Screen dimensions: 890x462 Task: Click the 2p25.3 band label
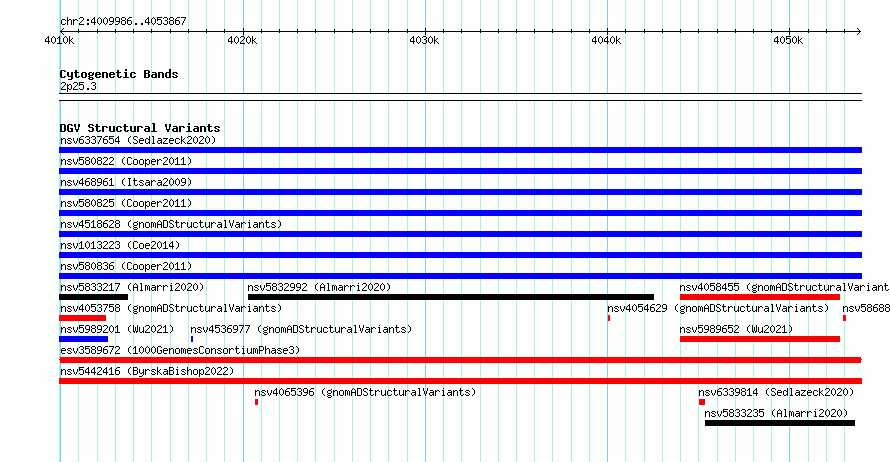tap(78, 86)
